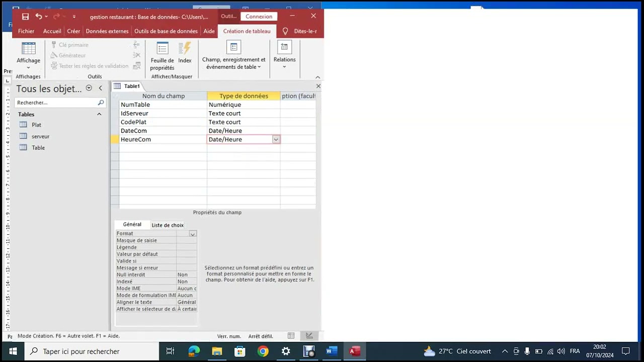Switch to the Général properties tab
The image size is (644, 362).
point(132,225)
